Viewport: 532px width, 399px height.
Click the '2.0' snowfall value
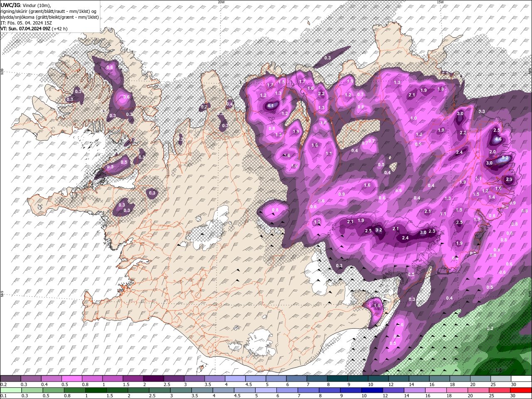[493, 152]
